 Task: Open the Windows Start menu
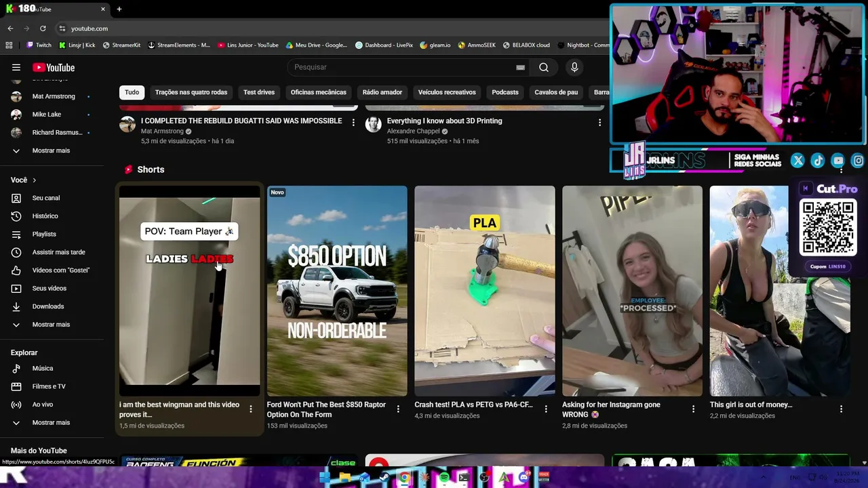[x=324, y=478]
